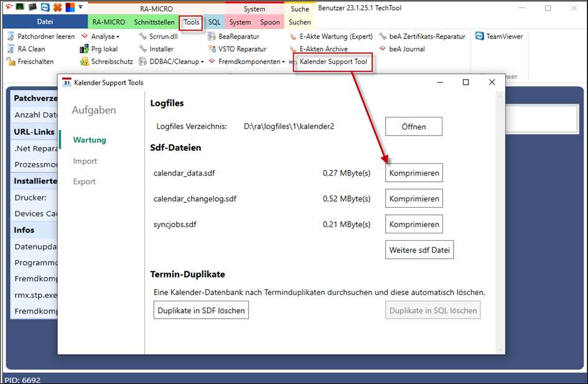Click the DDBAC/Cleanup icon
588x384 pixels.
pyautogui.click(x=142, y=62)
